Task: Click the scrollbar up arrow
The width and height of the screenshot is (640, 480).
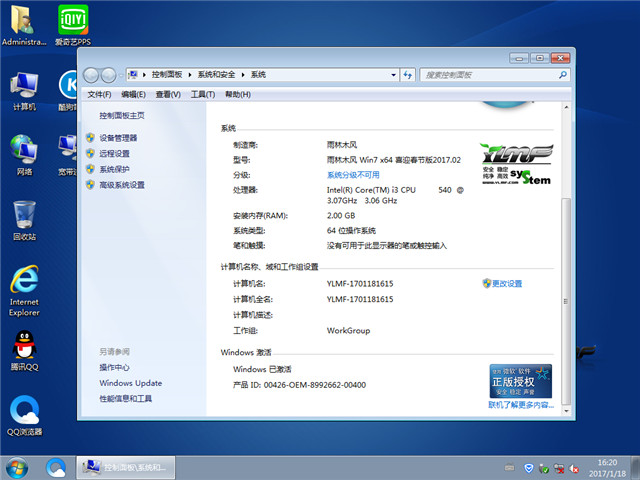Action: pyautogui.click(x=566, y=107)
